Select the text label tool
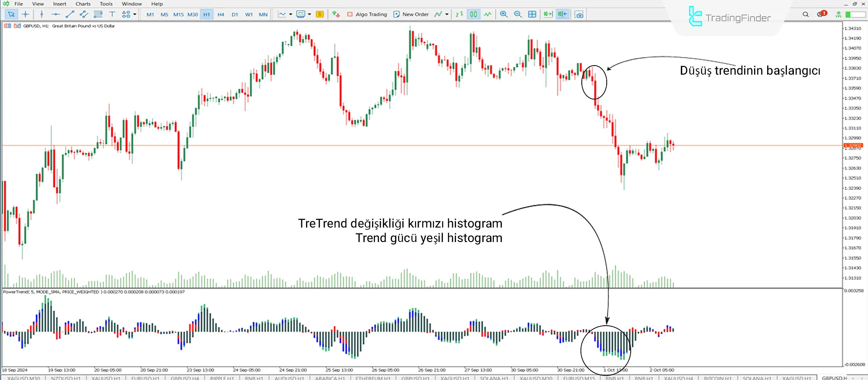Image resolution: width=868 pixels, height=380 pixels. pos(112,14)
